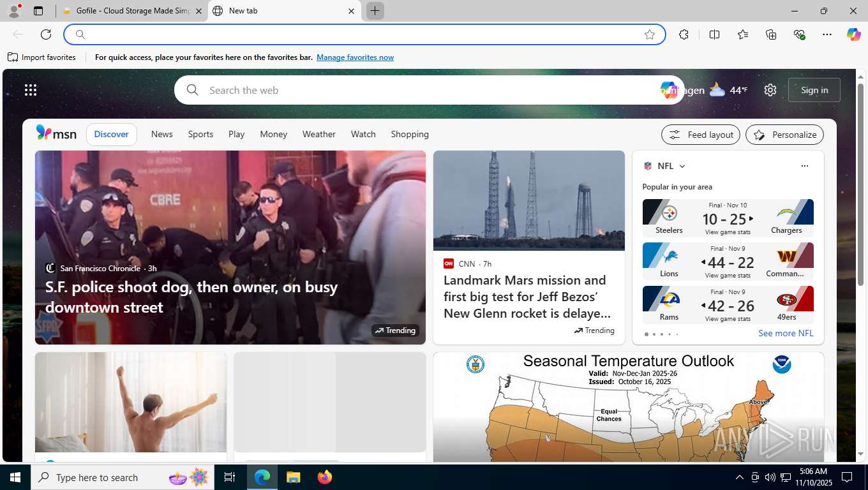Open the Edge profile icon
868x490 pixels.
pyautogui.click(x=14, y=11)
